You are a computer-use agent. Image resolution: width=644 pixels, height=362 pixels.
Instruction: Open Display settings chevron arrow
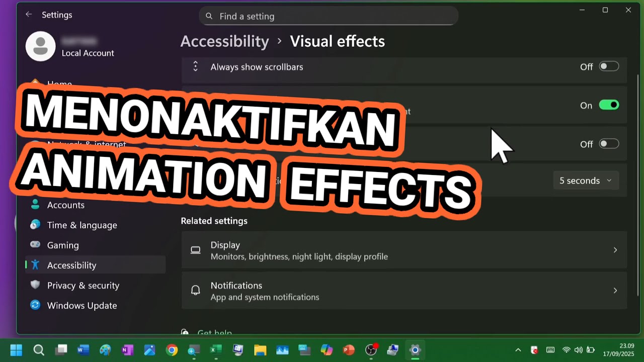coord(615,250)
